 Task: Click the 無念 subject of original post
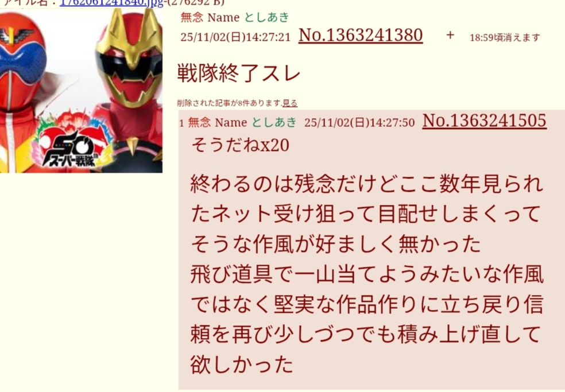192,17
